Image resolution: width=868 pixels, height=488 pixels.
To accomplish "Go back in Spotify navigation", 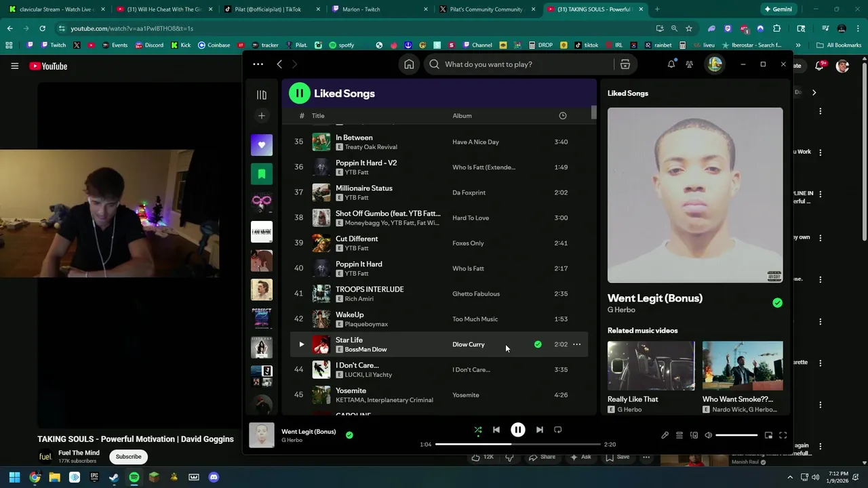I will pyautogui.click(x=279, y=64).
